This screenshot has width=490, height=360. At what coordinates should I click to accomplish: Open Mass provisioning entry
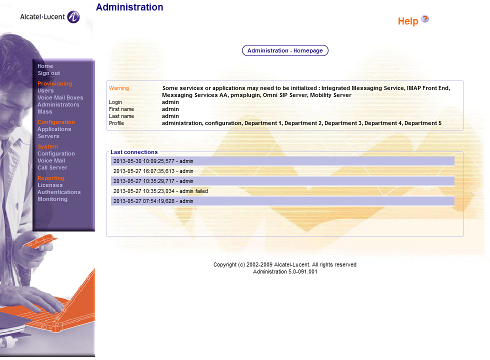pos(45,112)
